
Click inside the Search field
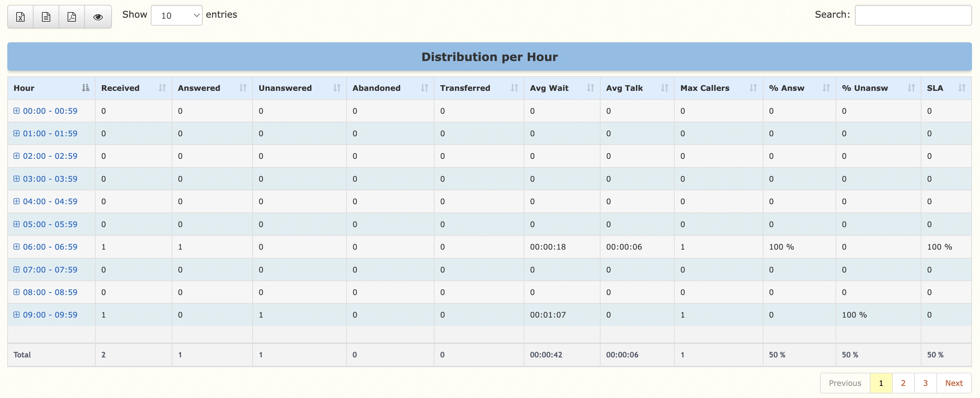click(913, 15)
